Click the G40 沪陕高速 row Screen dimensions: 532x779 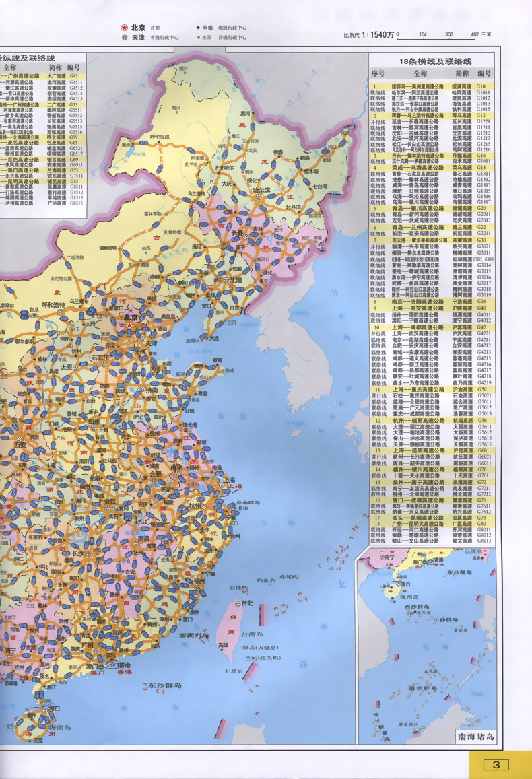point(432,308)
